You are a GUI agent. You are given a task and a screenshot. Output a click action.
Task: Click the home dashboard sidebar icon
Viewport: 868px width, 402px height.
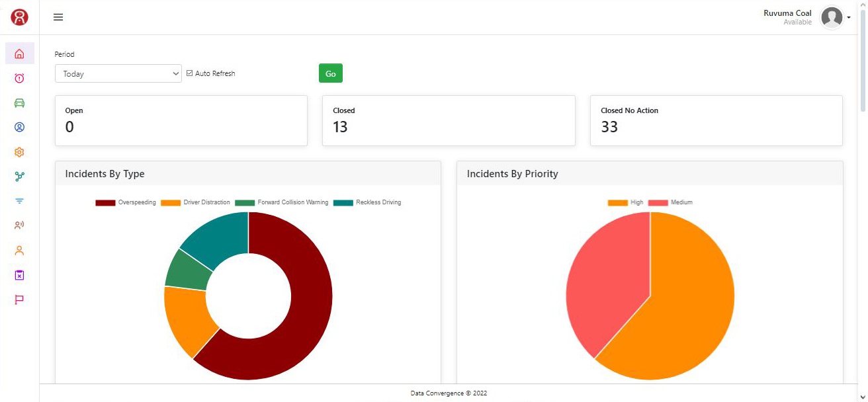(19, 54)
